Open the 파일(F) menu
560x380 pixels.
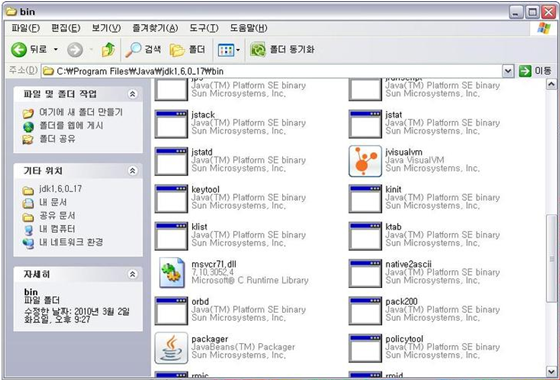[x=25, y=28]
